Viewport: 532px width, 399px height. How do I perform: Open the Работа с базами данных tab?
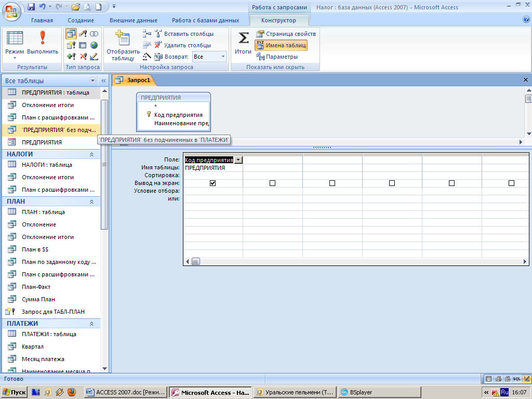click(205, 20)
